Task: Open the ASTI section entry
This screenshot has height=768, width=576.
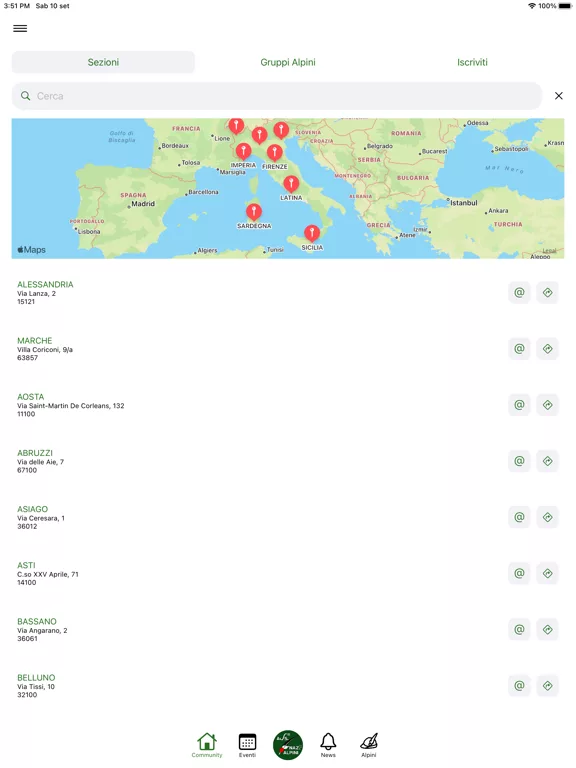Action: (x=288, y=574)
